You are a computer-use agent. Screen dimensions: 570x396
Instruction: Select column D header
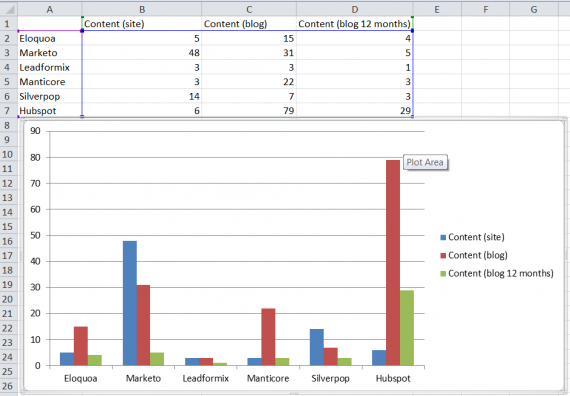point(354,9)
